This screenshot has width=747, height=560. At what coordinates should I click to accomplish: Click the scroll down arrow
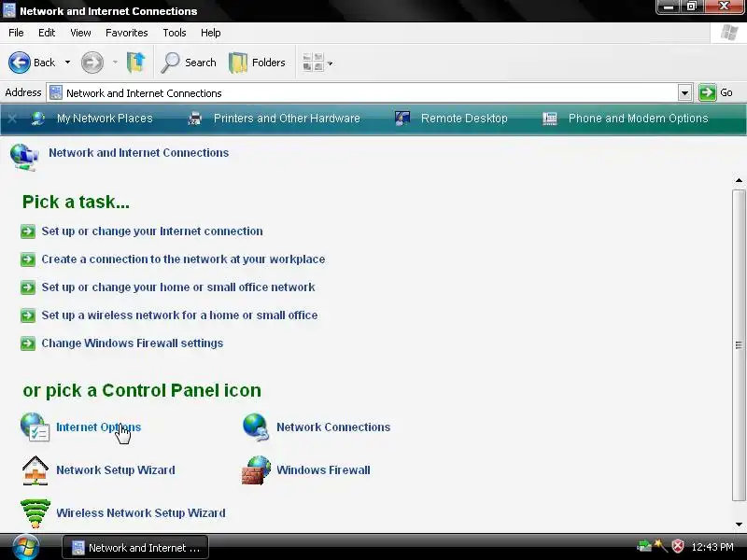[739, 525]
